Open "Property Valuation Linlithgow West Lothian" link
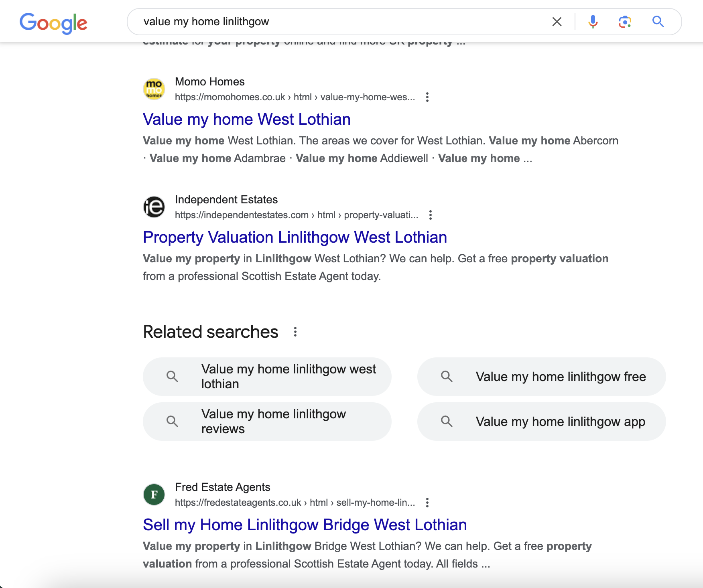The image size is (703, 588). point(295,237)
